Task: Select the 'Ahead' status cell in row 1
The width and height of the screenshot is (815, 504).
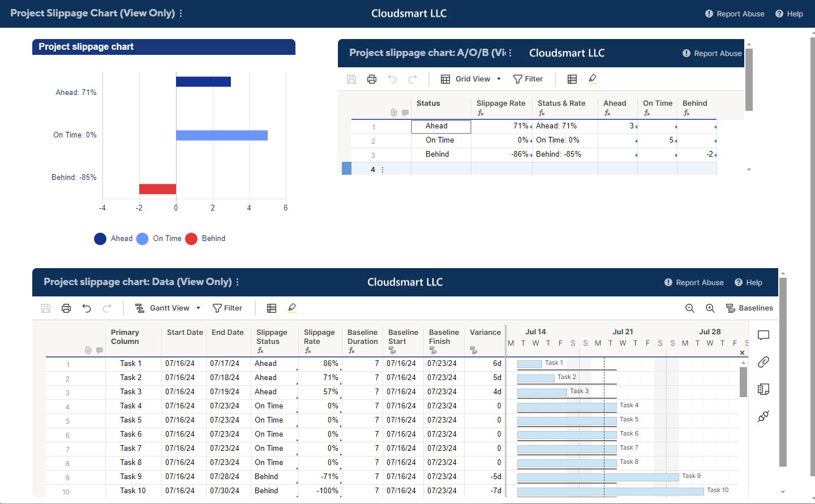Action: [441, 126]
